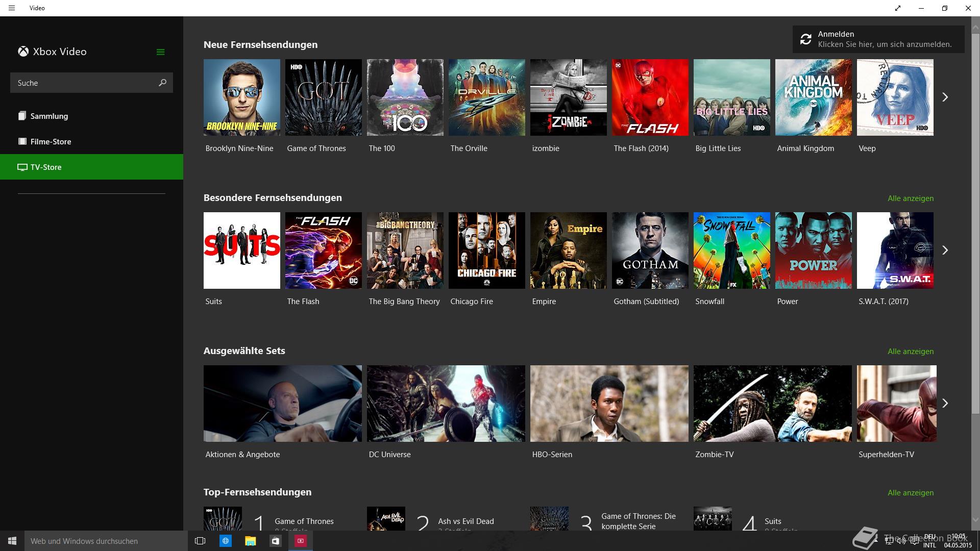Screen dimensions: 980x551
Task: Click the clock and date in taskbar
Action: pyautogui.click(x=958, y=541)
